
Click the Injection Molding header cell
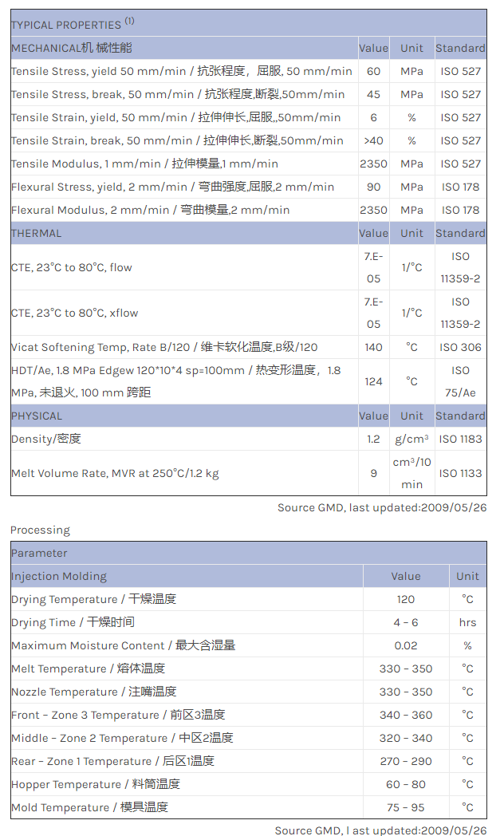(x=59, y=576)
